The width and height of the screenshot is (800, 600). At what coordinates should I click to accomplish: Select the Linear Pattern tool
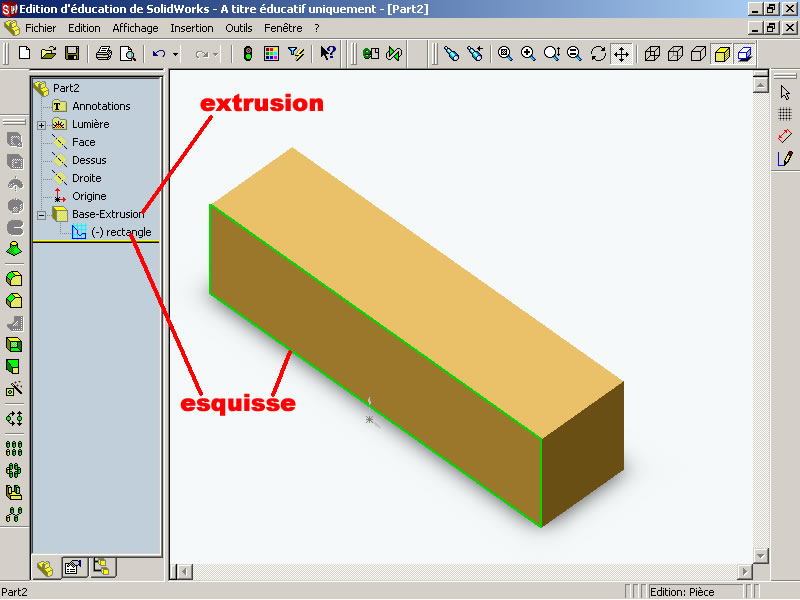tap(14, 448)
